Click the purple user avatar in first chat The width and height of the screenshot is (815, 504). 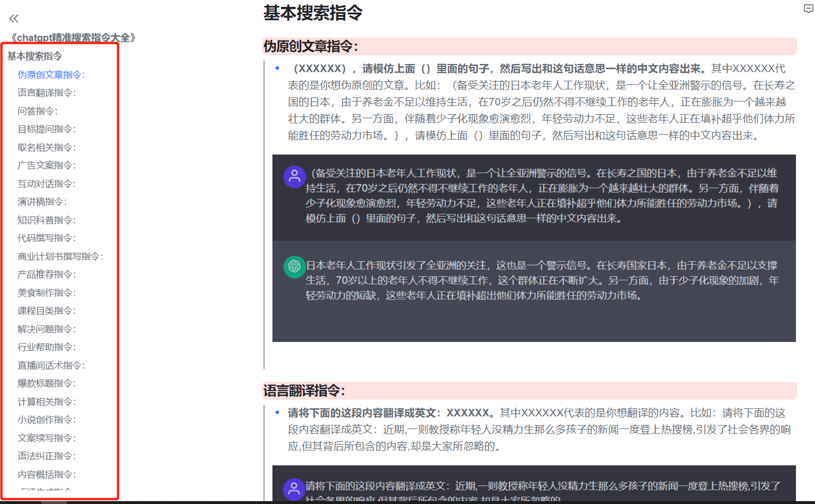click(x=294, y=176)
